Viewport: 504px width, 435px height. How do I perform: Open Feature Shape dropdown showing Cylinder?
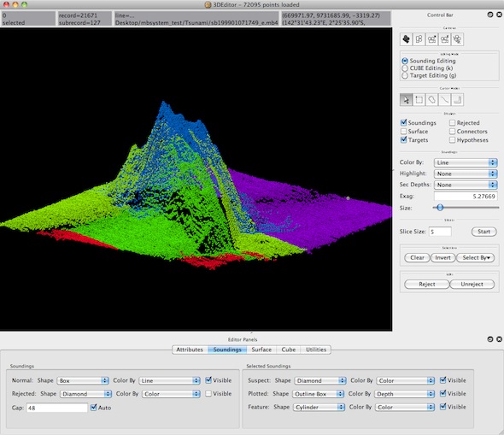(319, 407)
